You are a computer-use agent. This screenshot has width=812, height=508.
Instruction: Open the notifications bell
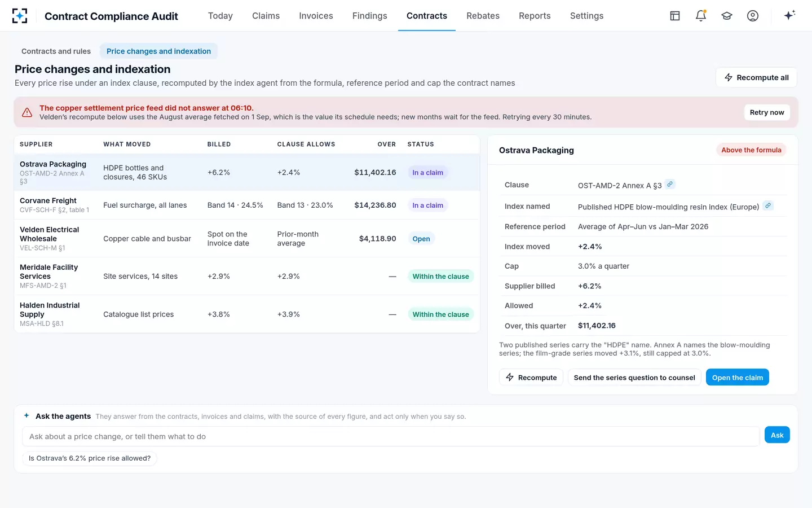pos(701,16)
